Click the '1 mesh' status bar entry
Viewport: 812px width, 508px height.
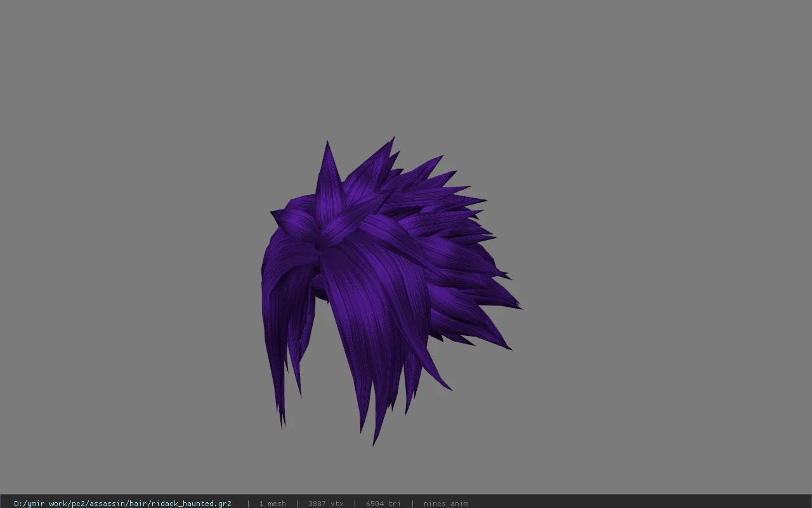click(272, 504)
